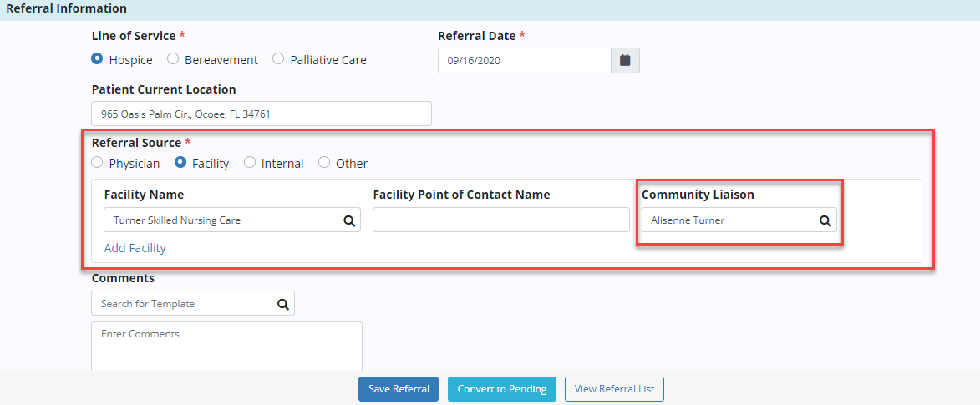Select the Bereavement radio option
Viewport: 980px width, 405px height.
coord(173,59)
